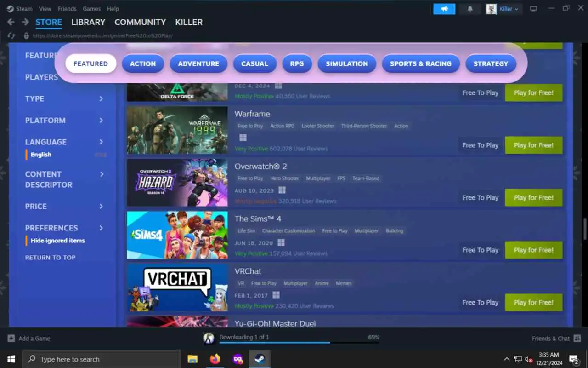The image size is (588, 368).
Task: Open the notifications bell
Action: tap(470, 9)
